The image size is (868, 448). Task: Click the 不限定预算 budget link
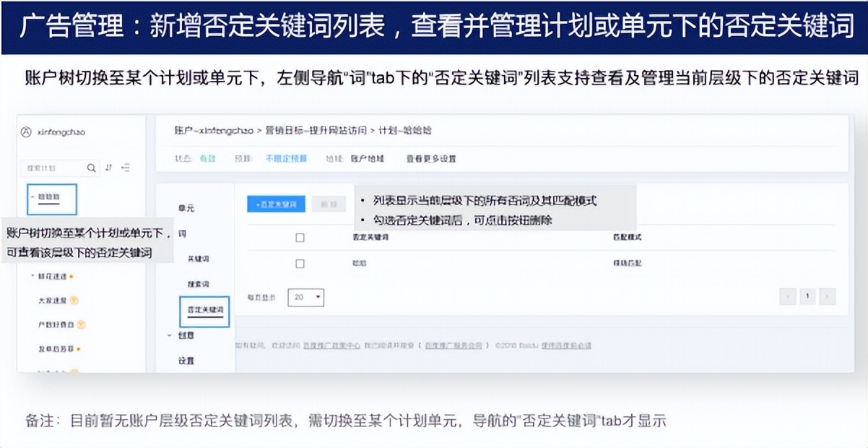point(286,158)
